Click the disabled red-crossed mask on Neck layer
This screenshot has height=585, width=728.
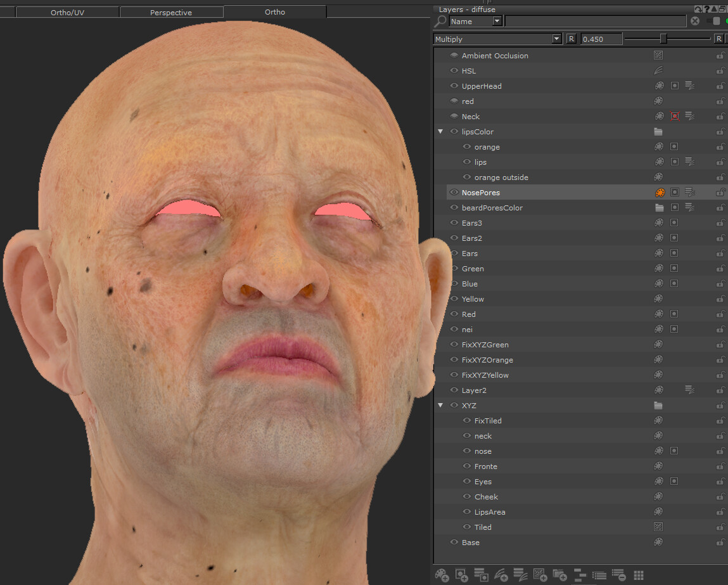click(675, 117)
